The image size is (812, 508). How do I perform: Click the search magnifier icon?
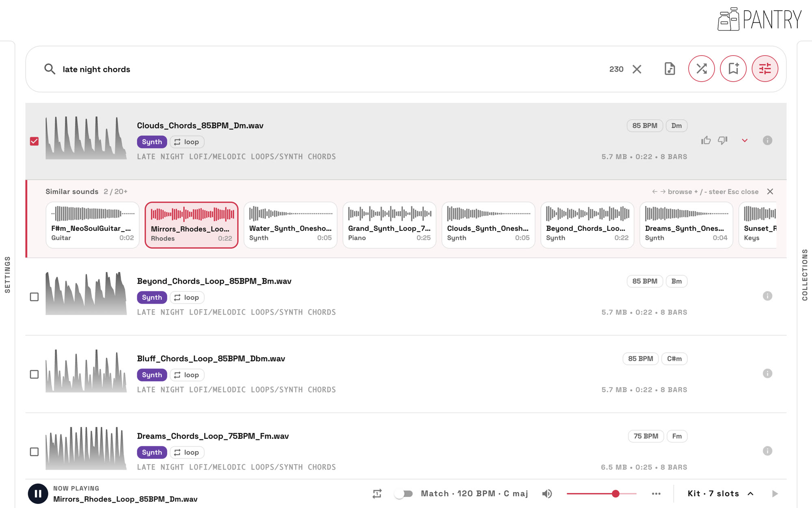[50, 69]
